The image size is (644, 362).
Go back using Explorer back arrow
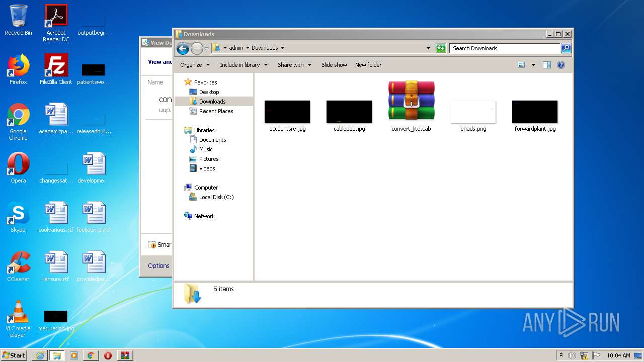point(183,48)
